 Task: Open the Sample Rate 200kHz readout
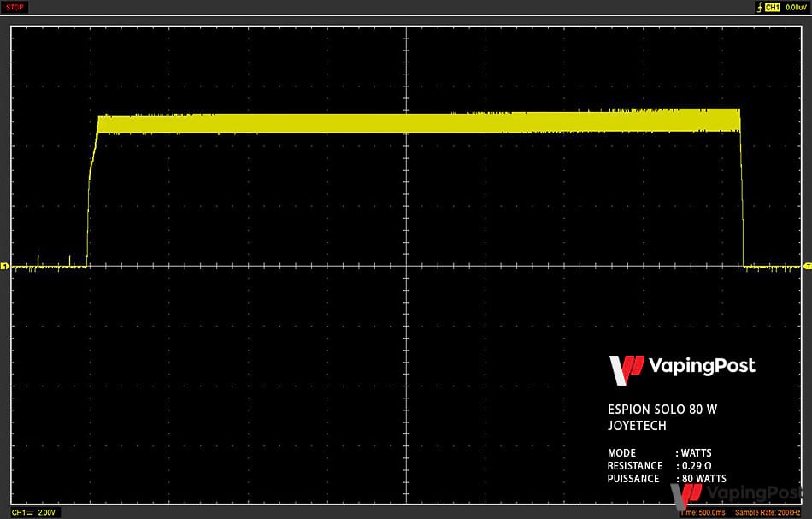768,513
